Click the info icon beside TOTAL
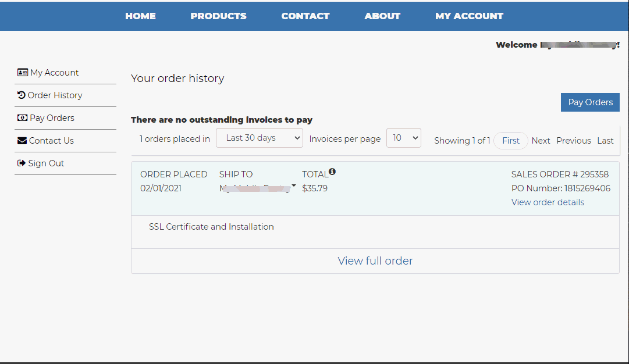This screenshot has width=629, height=364. pyautogui.click(x=332, y=172)
